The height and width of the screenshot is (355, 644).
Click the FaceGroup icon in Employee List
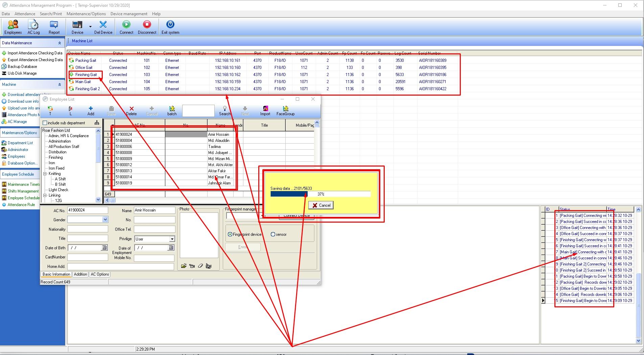pyautogui.click(x=285, y=110)
